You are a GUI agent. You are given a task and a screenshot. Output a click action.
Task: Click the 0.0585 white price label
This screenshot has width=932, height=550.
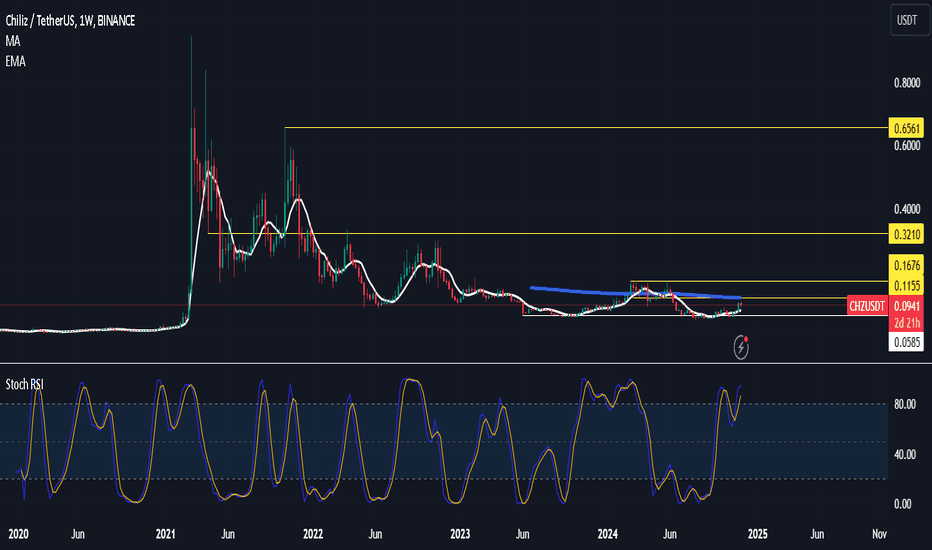(x=906, y=342)
